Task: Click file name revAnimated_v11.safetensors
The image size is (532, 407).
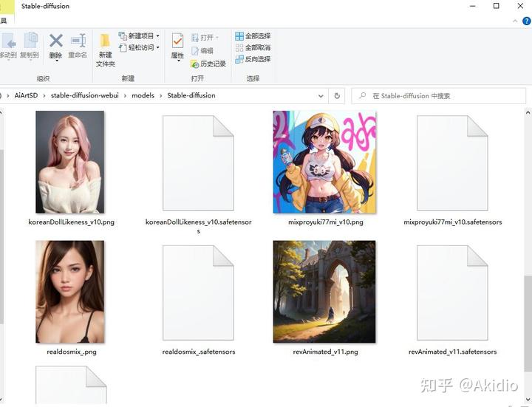Action: tap(453, 352)
